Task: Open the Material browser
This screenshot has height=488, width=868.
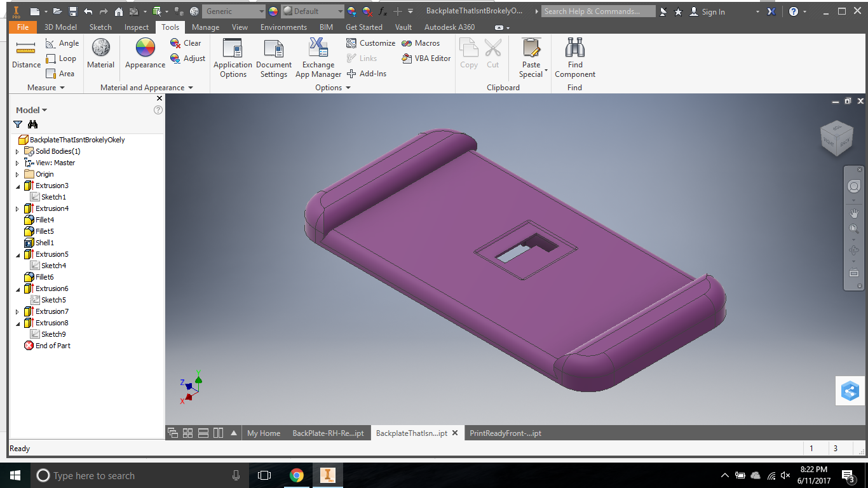Action: tap(100, 54)
